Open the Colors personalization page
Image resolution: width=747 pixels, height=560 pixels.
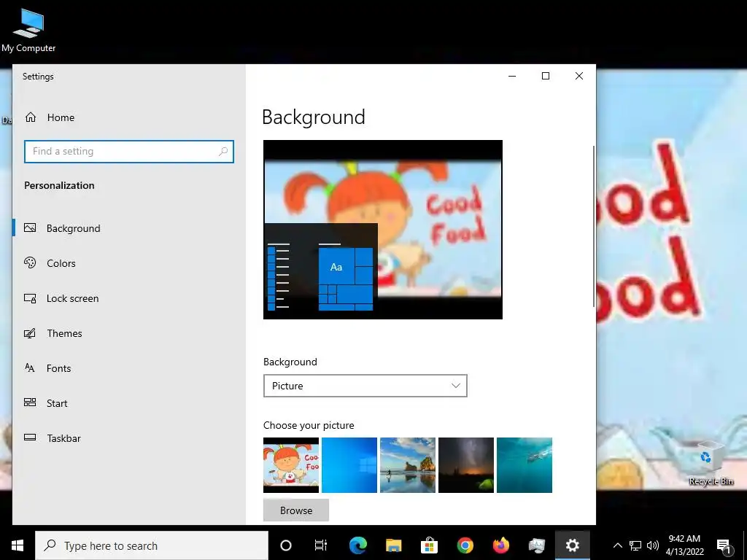[x=61, y=263]
